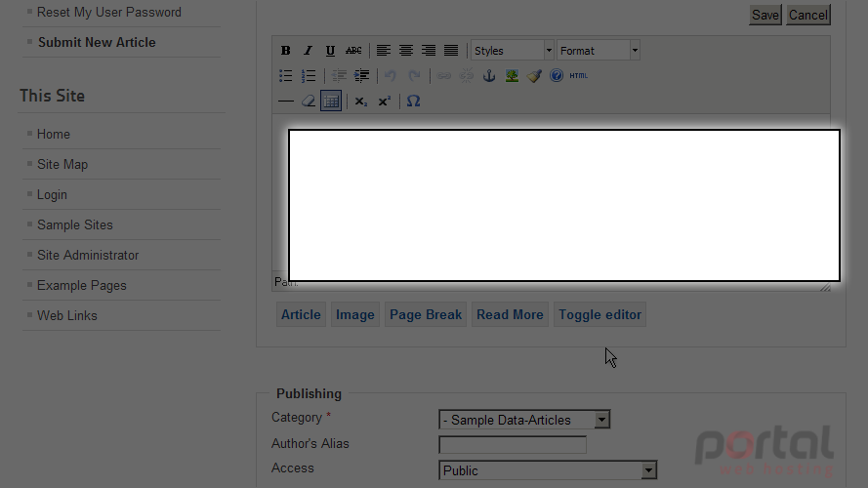
Task: Justify text fully
Action: click(x=451, y=51)
